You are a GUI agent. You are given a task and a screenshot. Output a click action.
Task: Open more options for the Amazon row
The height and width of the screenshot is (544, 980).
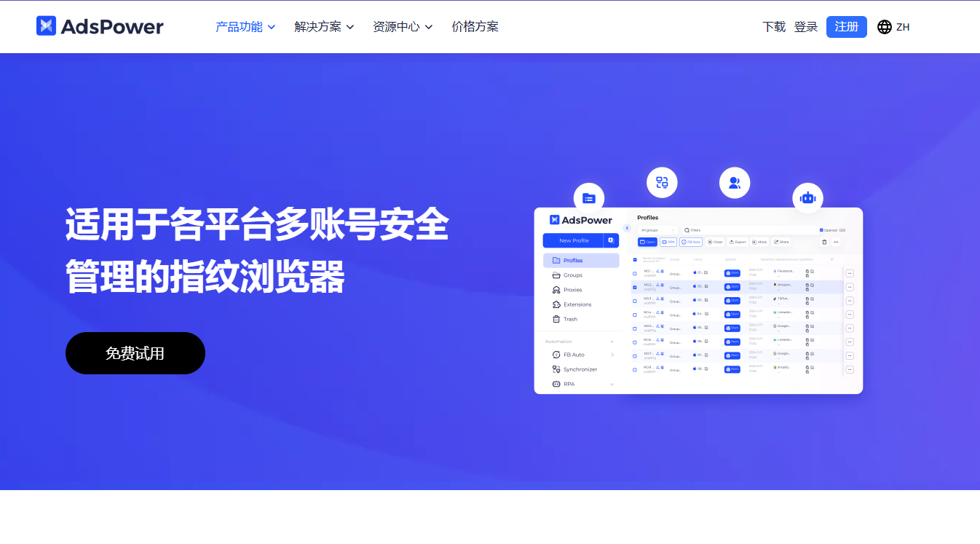(x=850, y=287)
